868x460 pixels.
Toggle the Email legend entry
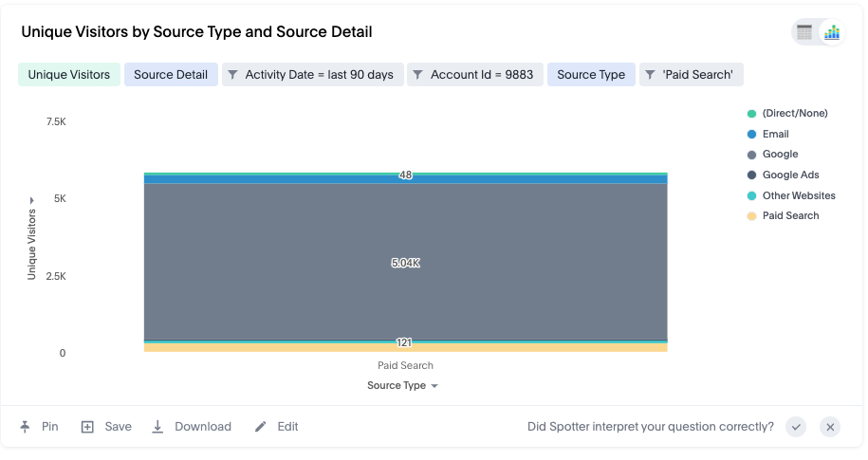767,134
